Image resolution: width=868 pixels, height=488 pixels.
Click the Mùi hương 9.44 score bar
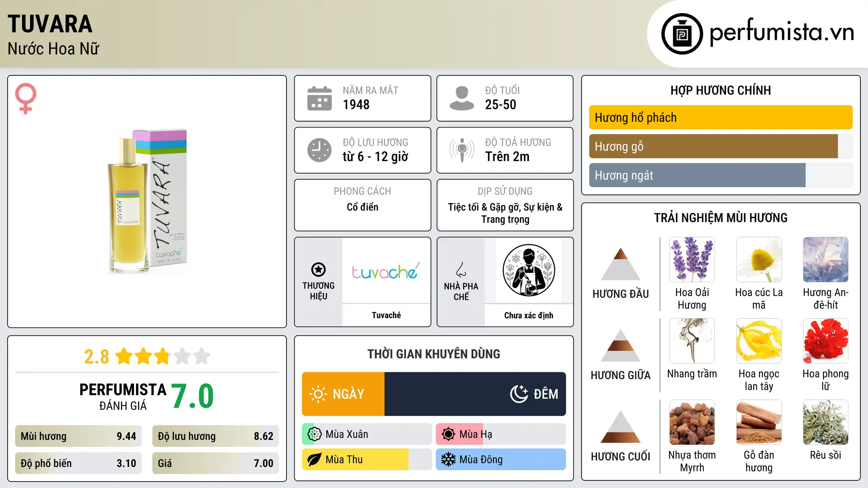[78, 436]
